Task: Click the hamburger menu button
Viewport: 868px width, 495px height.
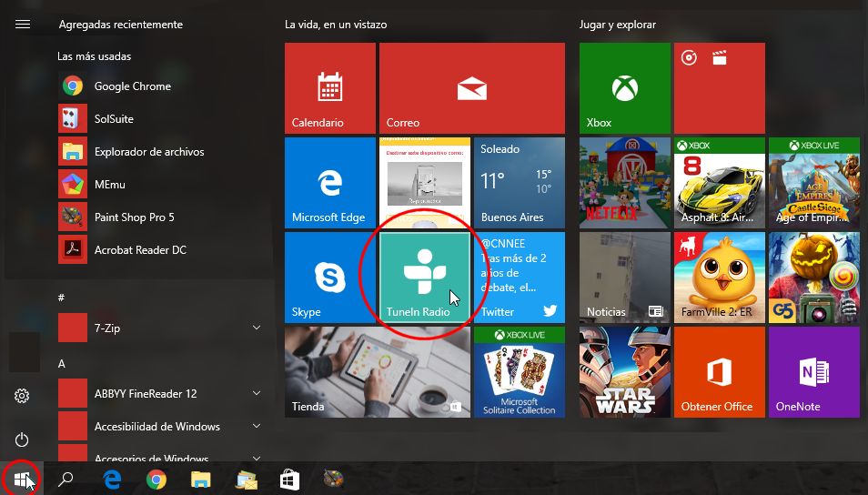Action: pyautogui.click(x=23, y=25)
